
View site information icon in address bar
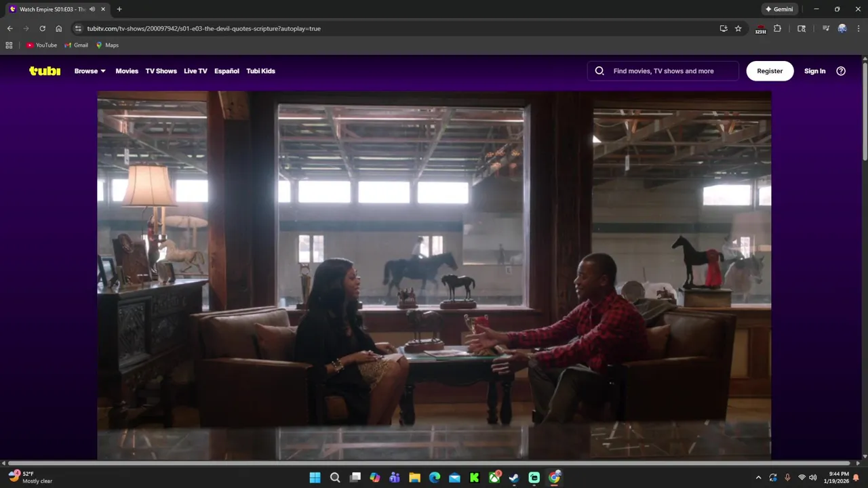[x=78, y=28]
